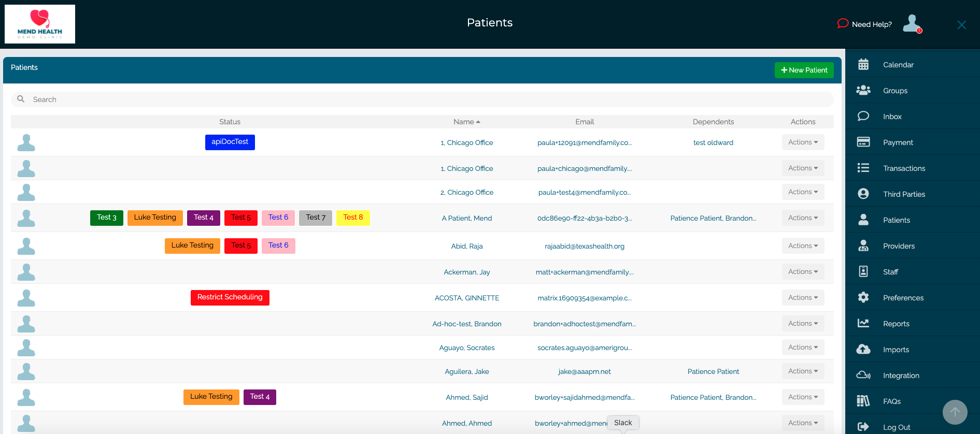Open Groups via its people icon
The height and width of the screenshot is (434, 980).
pos(863,91)
